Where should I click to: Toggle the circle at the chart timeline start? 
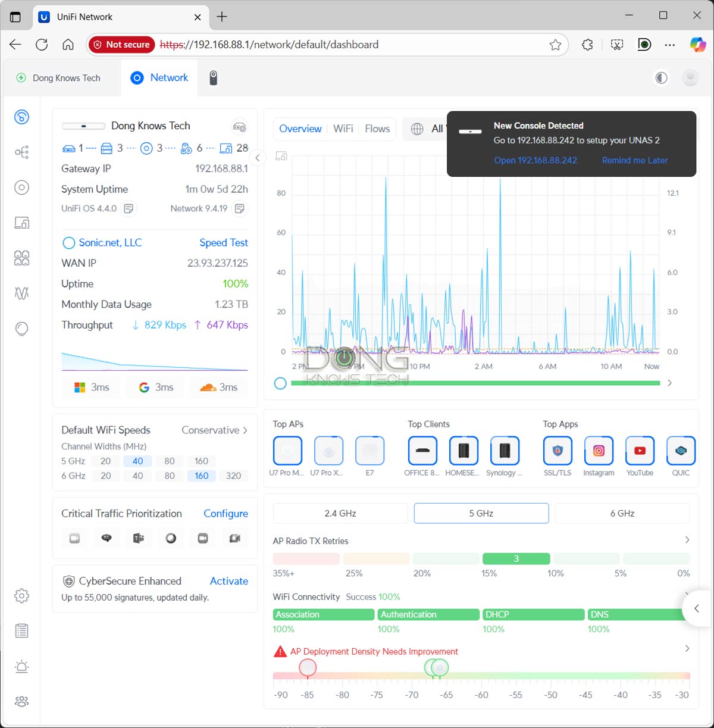[x=280, y=383]
